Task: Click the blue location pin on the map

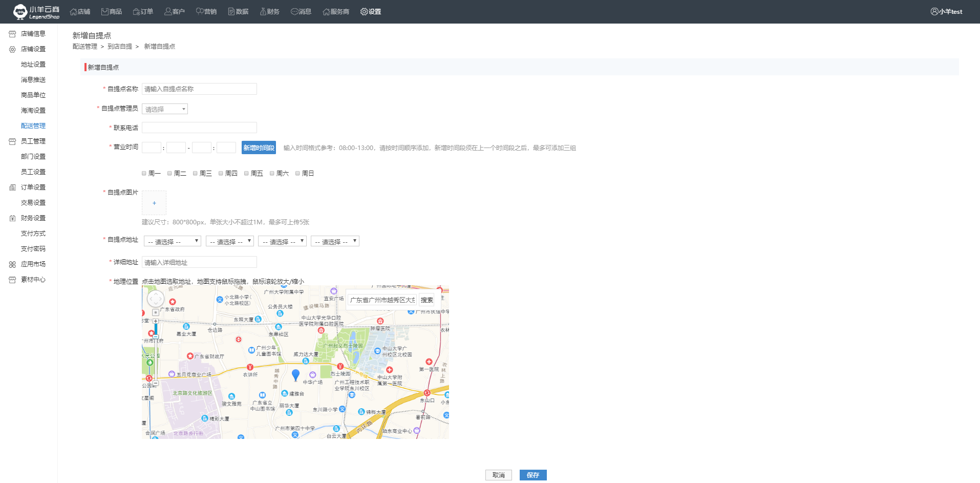Action: coord(295,375)
